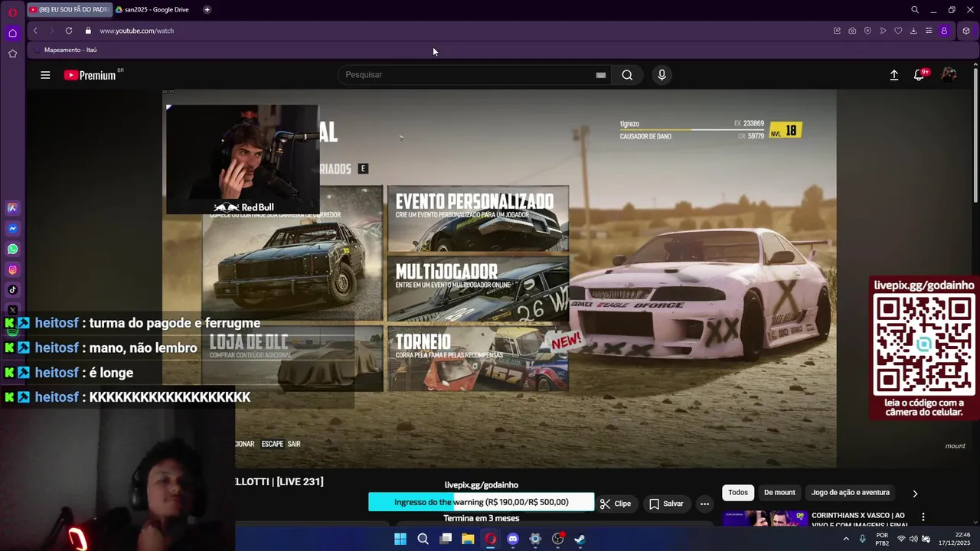Open TikTok in the Opera sidebar

12,289
